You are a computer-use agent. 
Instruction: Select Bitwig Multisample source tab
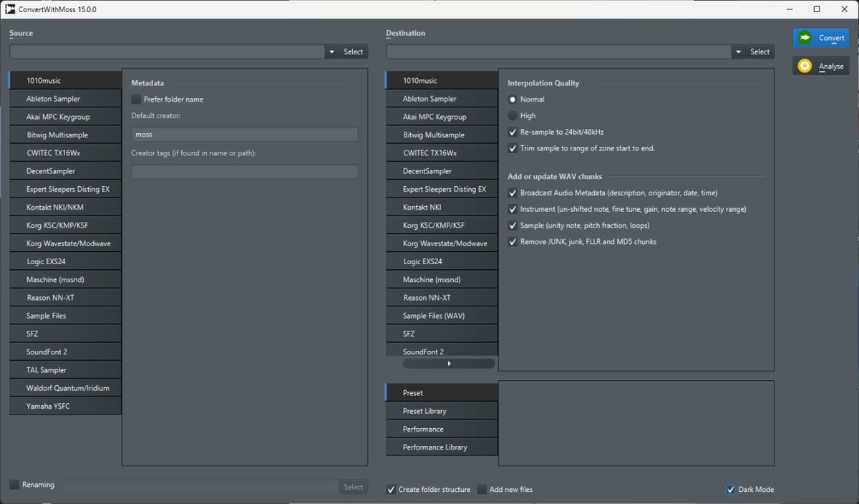(x=66, y=135)
